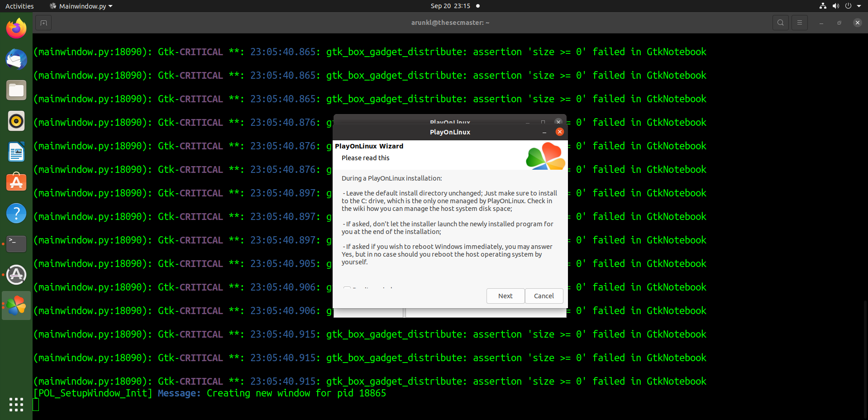Open the Help icon in the dock
The height and width of the screenshot is (420, 868).
click(x=16, y=213)
